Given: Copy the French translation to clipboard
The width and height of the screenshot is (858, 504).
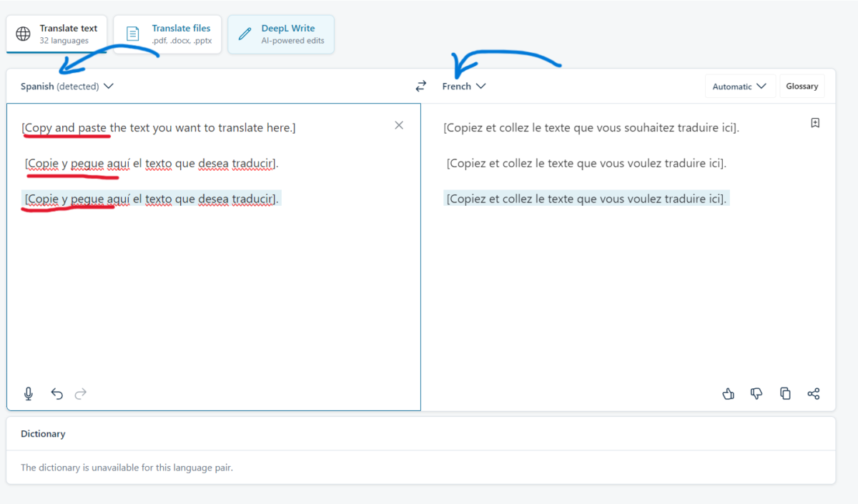Looking at the screenshot, I should pos(785,393).
